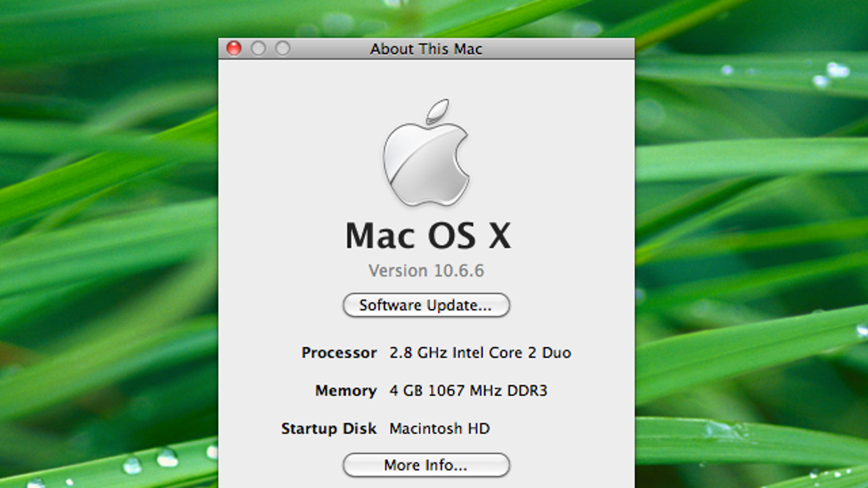This screenshot has height=488, width=868.
Task: Click the silver Apple logo
Action: pos(426,152)
